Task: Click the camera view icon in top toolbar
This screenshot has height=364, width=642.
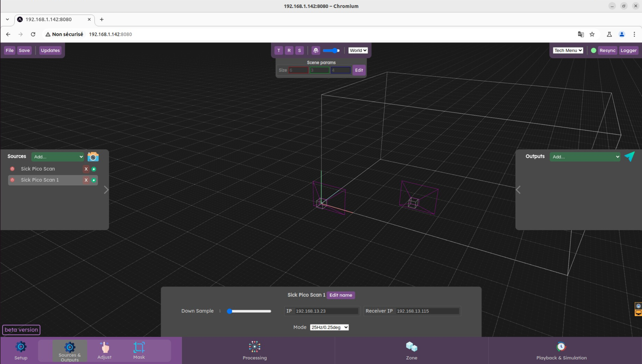Action: [x=316, y=50]
